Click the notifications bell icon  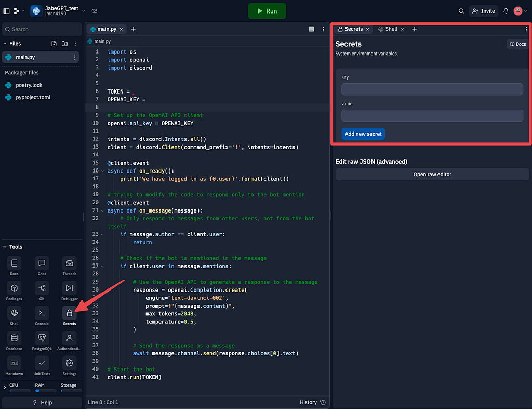506,11
